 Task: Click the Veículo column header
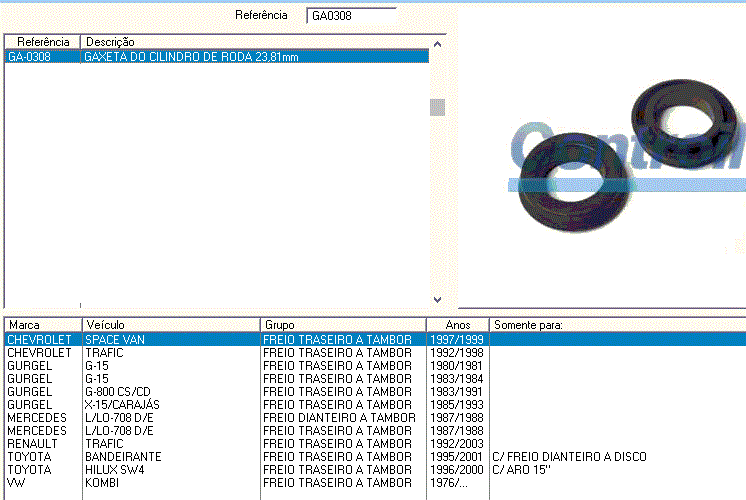point(170,325)
